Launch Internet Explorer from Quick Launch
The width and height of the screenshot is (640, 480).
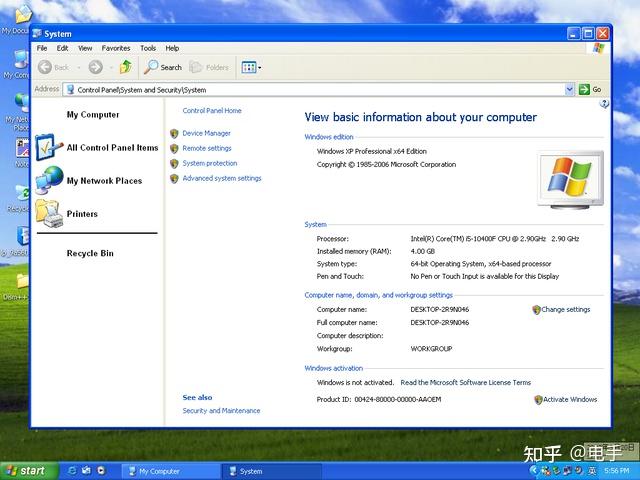[73, 471]
